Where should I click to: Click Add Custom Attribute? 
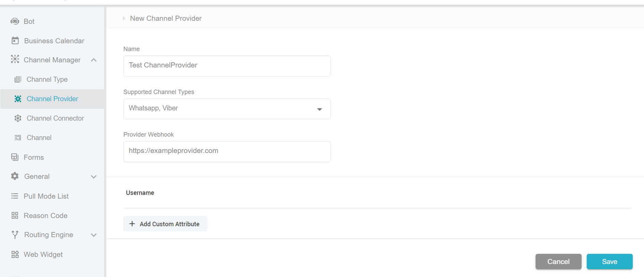(x=165, y=224)
